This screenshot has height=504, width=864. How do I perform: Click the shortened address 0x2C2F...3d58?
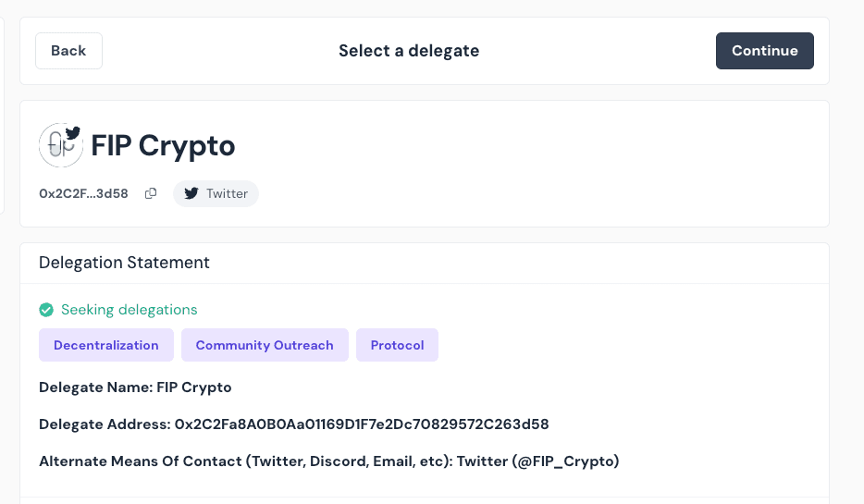(83, 193)
